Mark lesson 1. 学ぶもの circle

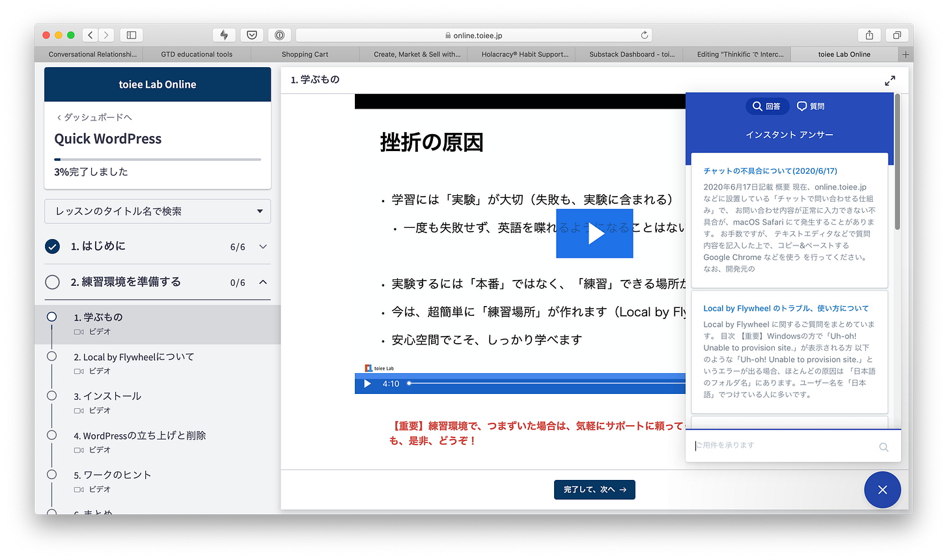click(51, 316)
